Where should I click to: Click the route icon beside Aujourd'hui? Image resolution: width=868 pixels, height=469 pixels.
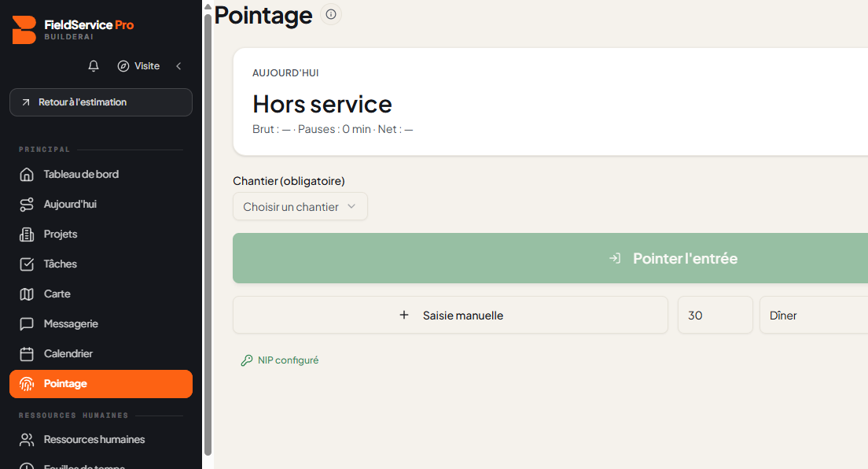pos(27,204)
